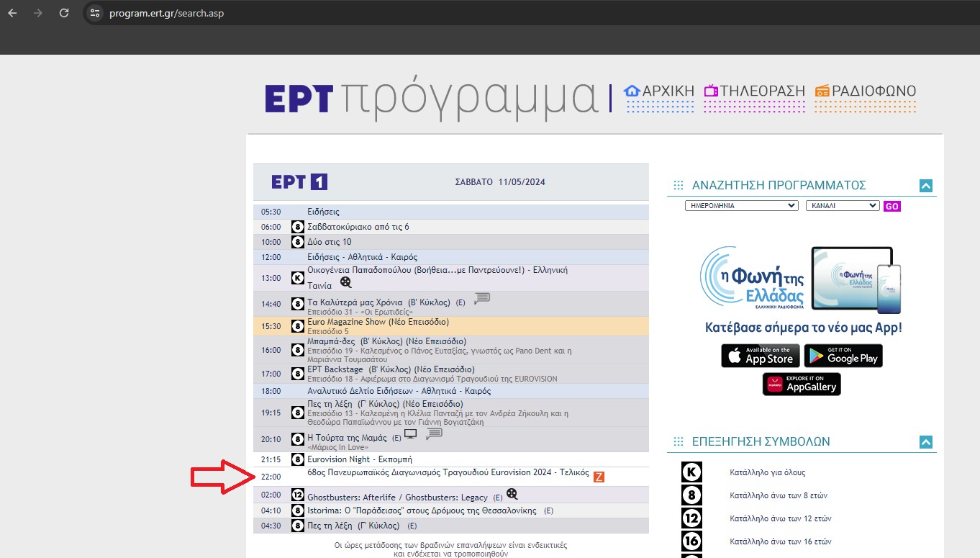Open the ΗΜΕΡΟΜΗΝΙΑ date dropdown

pos(741,205)
